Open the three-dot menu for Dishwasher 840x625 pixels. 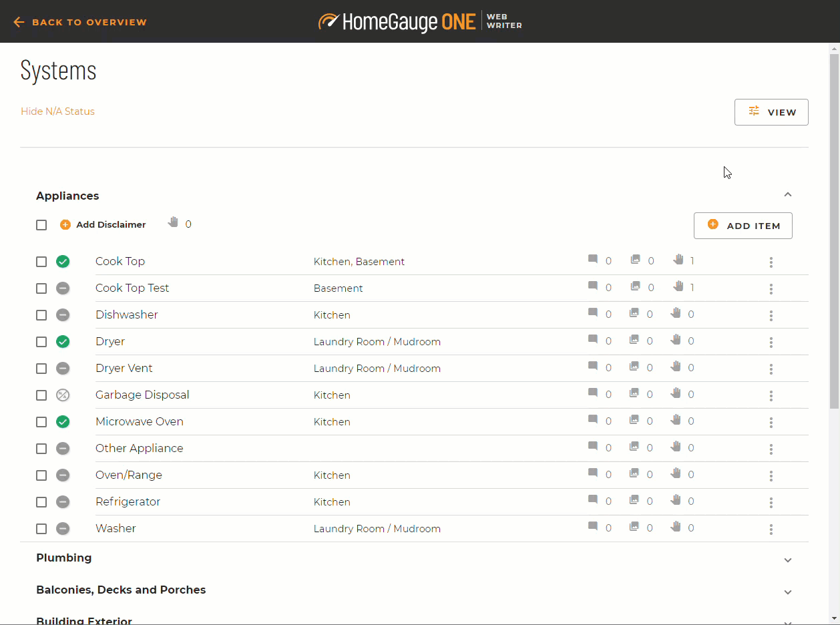click(771, 316)
